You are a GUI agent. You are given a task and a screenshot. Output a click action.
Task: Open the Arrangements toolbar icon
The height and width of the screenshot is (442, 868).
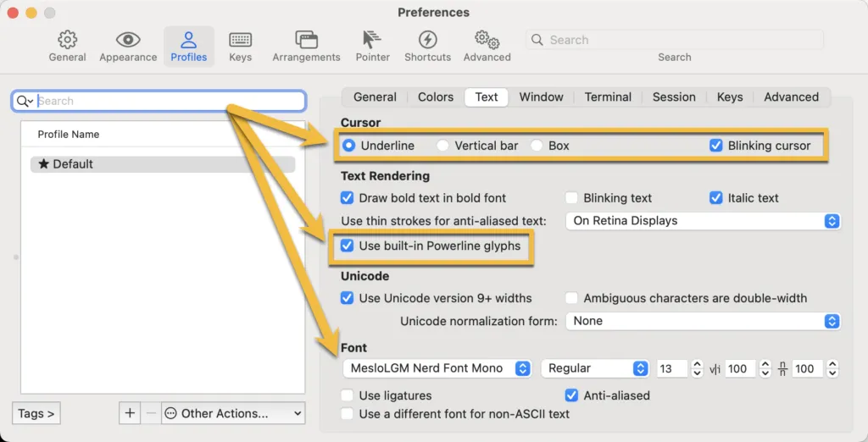(306, 40)
